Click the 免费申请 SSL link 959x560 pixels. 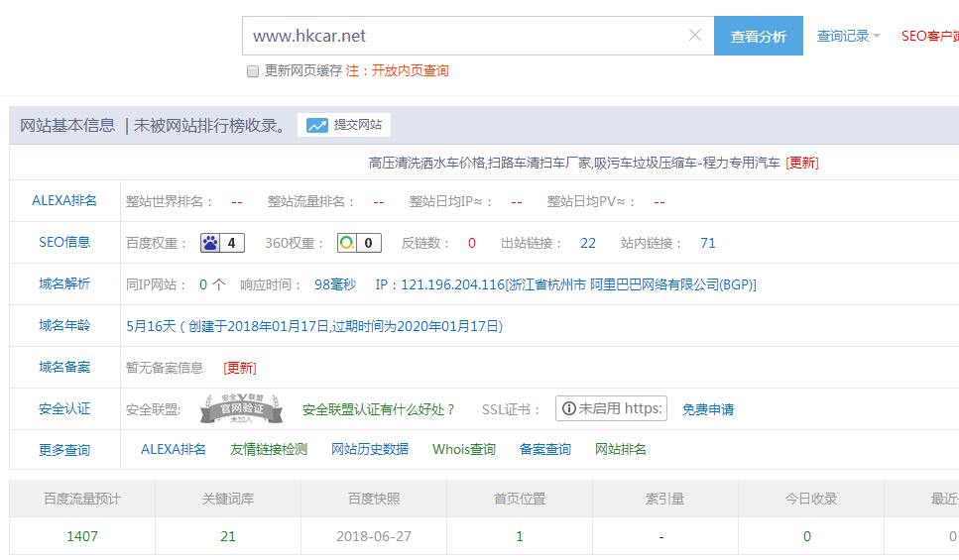[708, 409]
